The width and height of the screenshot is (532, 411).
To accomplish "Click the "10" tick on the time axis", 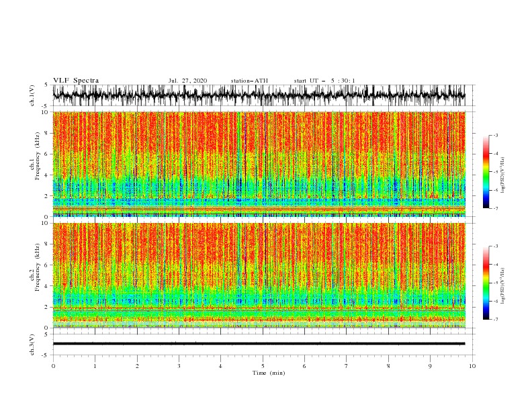I will [472, 366].
